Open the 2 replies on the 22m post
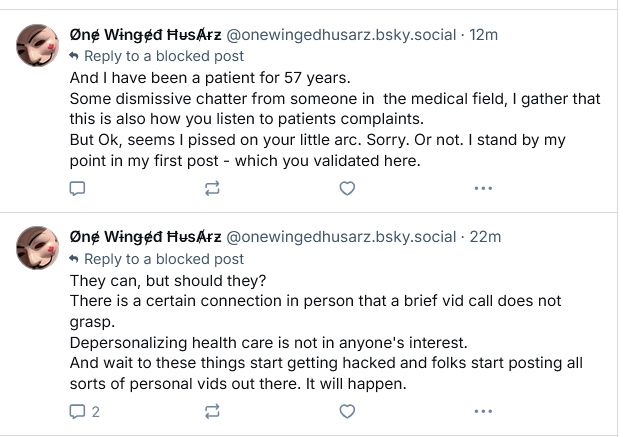 pyautogui.click(x=84, y=411)
